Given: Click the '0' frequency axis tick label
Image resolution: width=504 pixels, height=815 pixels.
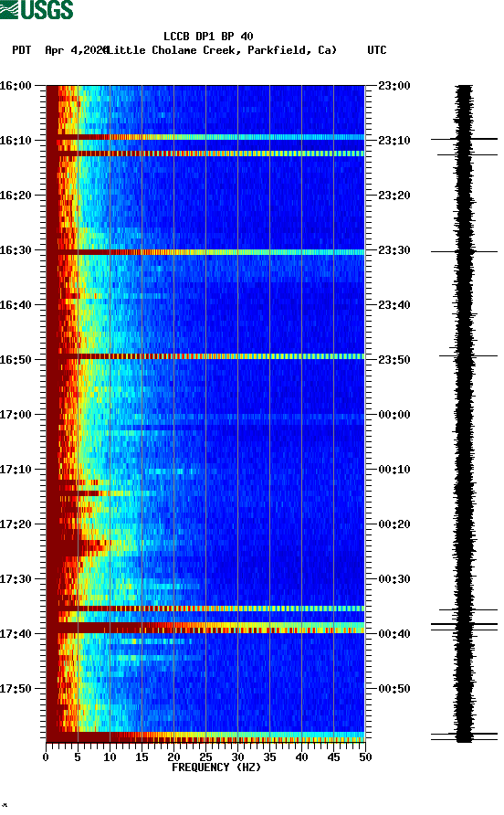Looking at the screenshot, I should tap(46, 757).
